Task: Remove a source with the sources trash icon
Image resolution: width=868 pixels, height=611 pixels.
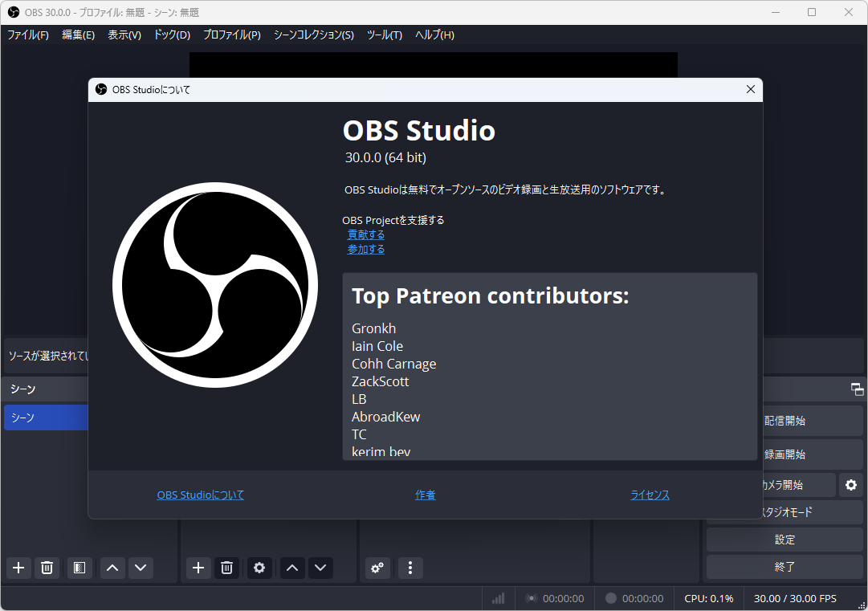Action: [x=226, y=568]
